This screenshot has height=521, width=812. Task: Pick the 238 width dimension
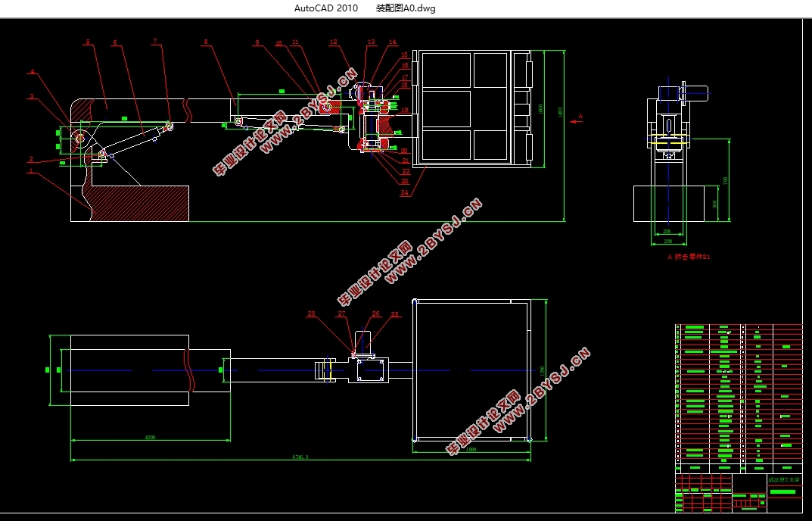point(667,232)
